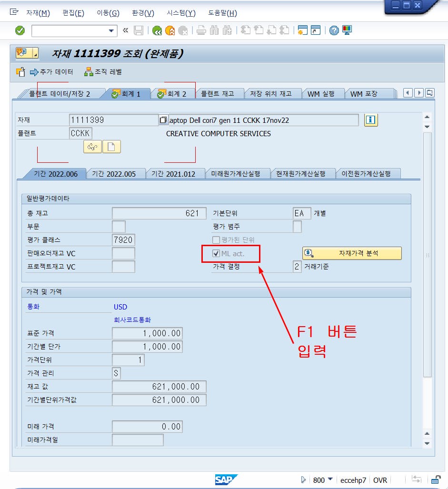Viewport: 448px width, 489px height.
Task: Click the First Page icon
Action: pos(246,30)
